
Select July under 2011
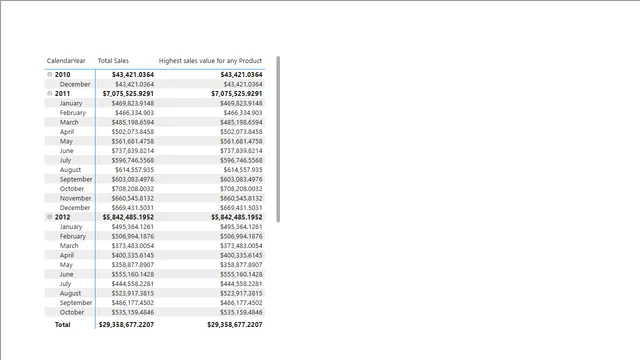click(x=65, y=160)
